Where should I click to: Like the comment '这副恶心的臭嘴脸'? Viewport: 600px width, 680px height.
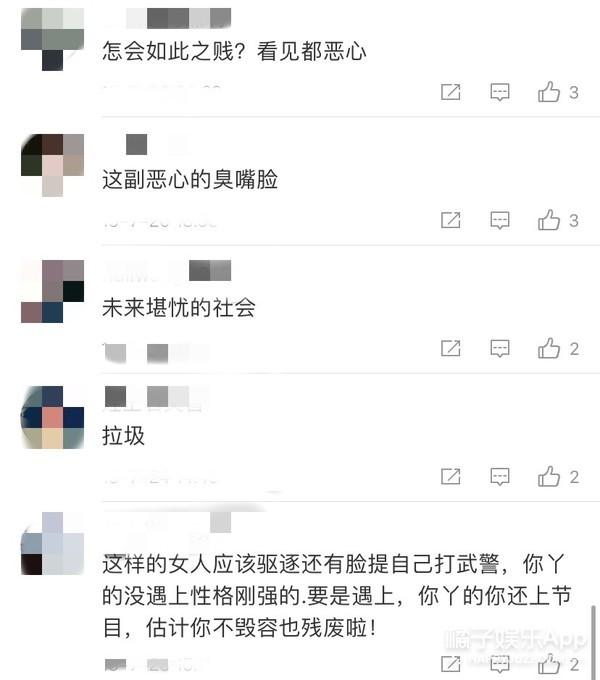pos(549,220)
